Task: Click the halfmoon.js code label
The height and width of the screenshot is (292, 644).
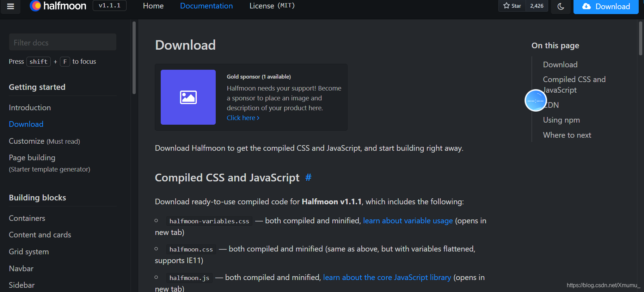Action: 189,278
